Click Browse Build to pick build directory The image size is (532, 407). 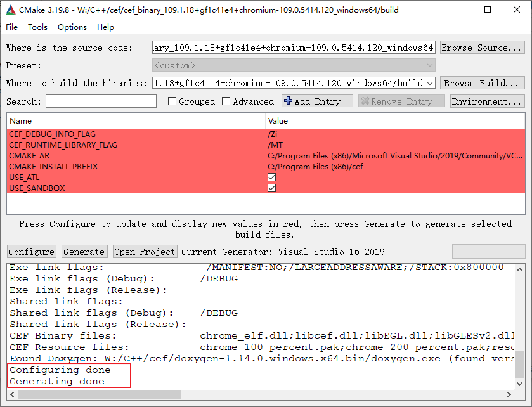(x=483, y=82)
